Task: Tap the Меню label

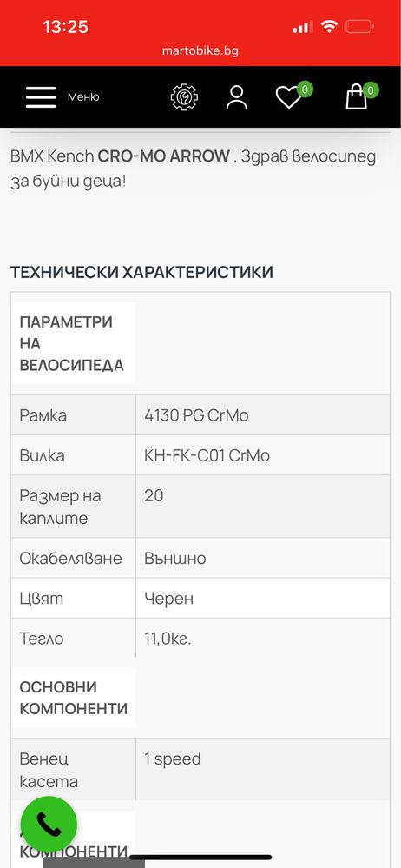Action: [83, 96]
